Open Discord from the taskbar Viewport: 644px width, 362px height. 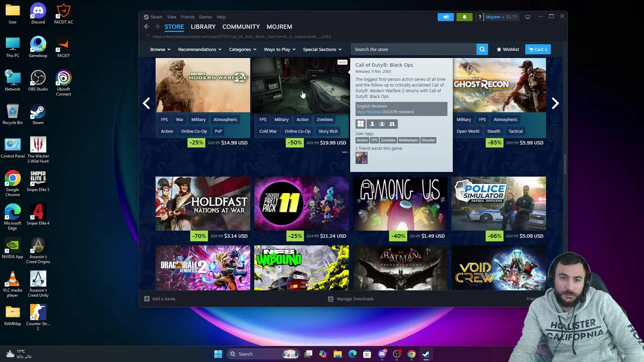382,354
